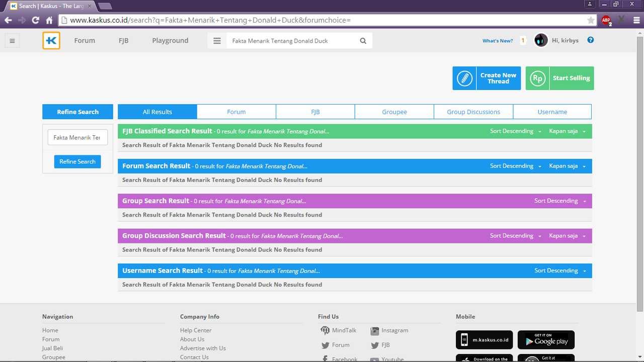Open the What's New? link

498,41
